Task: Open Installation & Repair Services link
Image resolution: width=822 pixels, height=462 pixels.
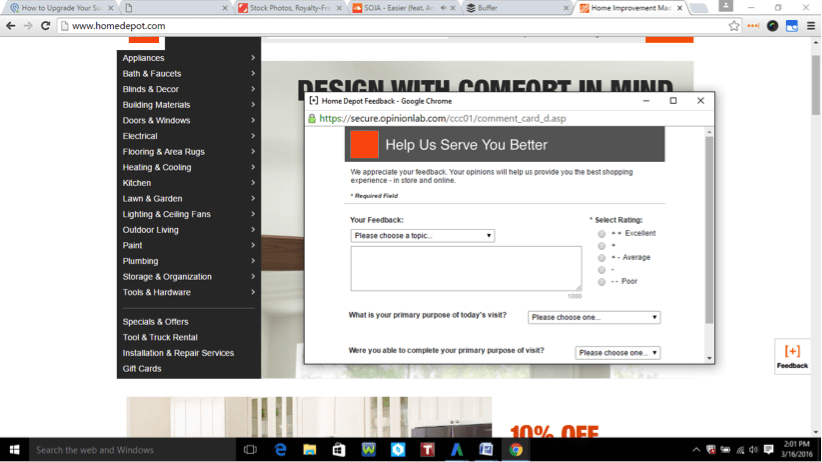Action: click(178, 353)
